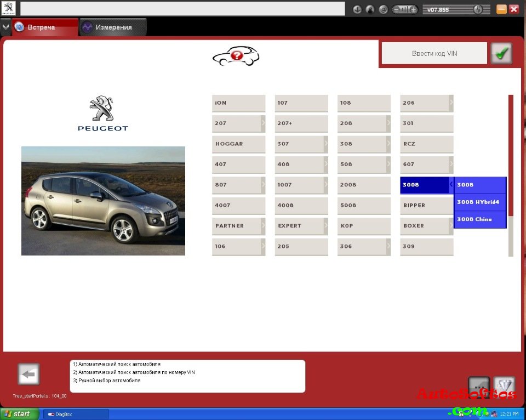Click the diamond icon button in the bottom bar
This screenshot has height=420, width=526.
504,387
